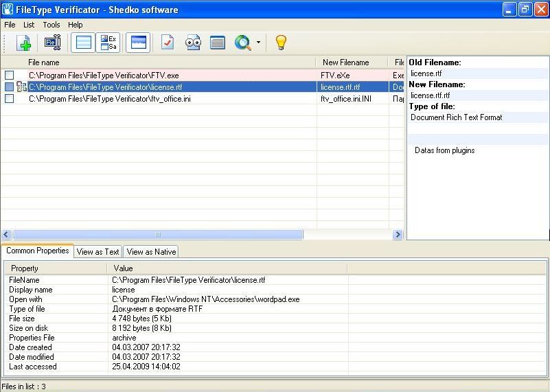Click the Ex/Sa view toolbar icon
Viewport: 550px width, 392px height.
(x=108, y=43)
